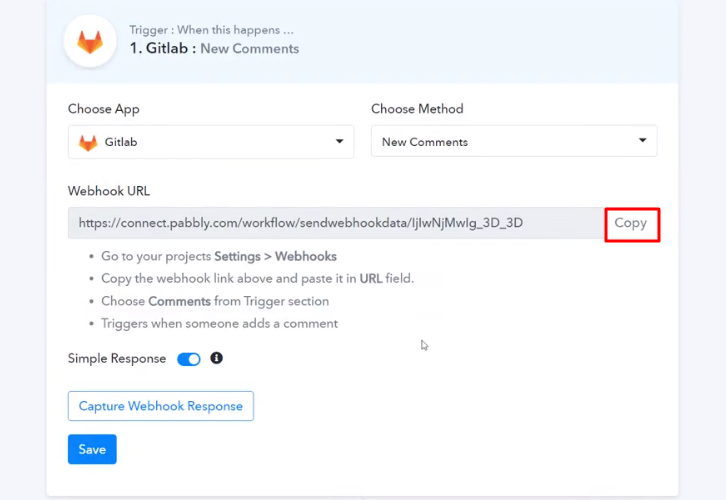This screenshot has width=726, height=500.
Task: Click the '1. Gitlab : New Comments' trigger title
Action: (214, 48)
